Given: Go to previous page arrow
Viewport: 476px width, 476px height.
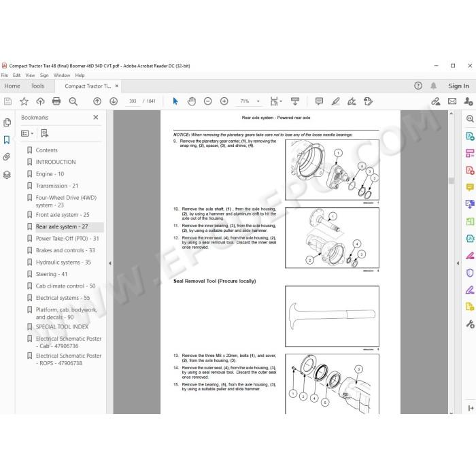Looking at the screenshot, I should (97, 101).
